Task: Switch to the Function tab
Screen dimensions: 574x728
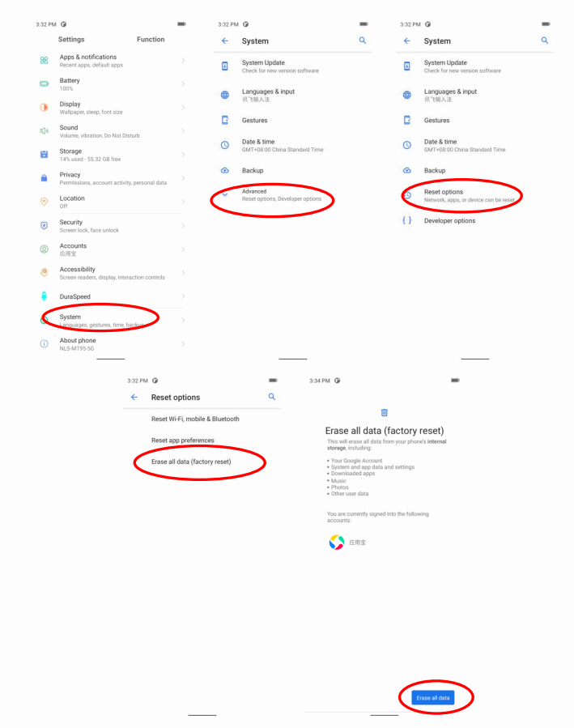Action: pyautogui.click(x=151, y=40)
